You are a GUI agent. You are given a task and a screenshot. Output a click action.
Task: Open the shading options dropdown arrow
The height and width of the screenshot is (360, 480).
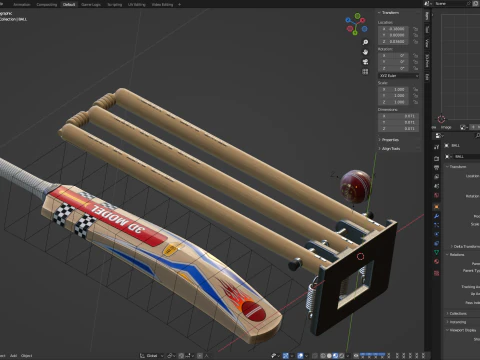[348, 356]
